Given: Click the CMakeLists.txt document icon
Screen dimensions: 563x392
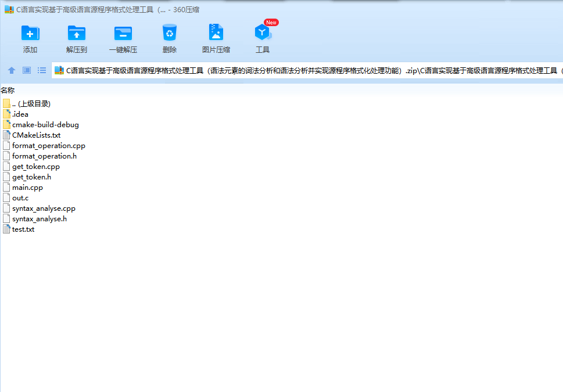Looking at the screenshot, I should [6, 135].
